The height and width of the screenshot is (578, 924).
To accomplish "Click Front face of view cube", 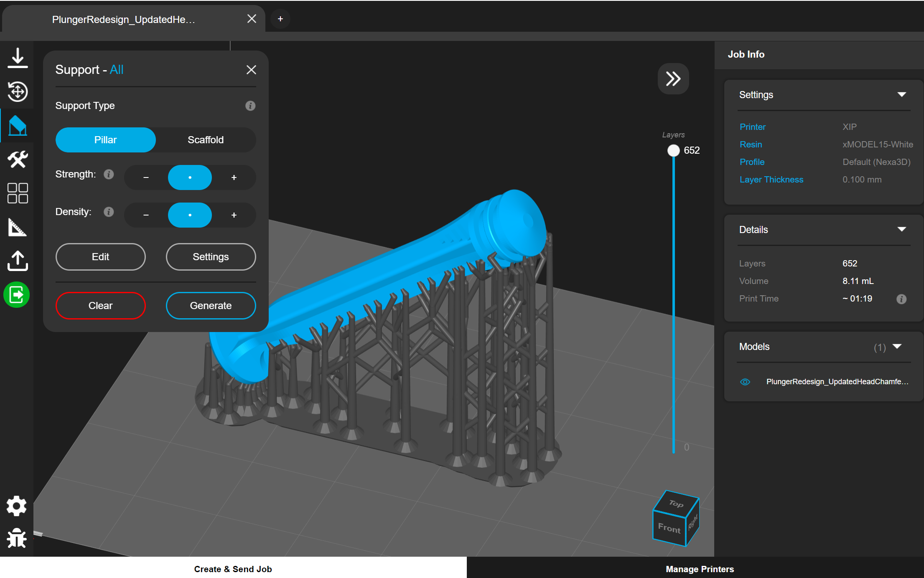I will [669, 528].
